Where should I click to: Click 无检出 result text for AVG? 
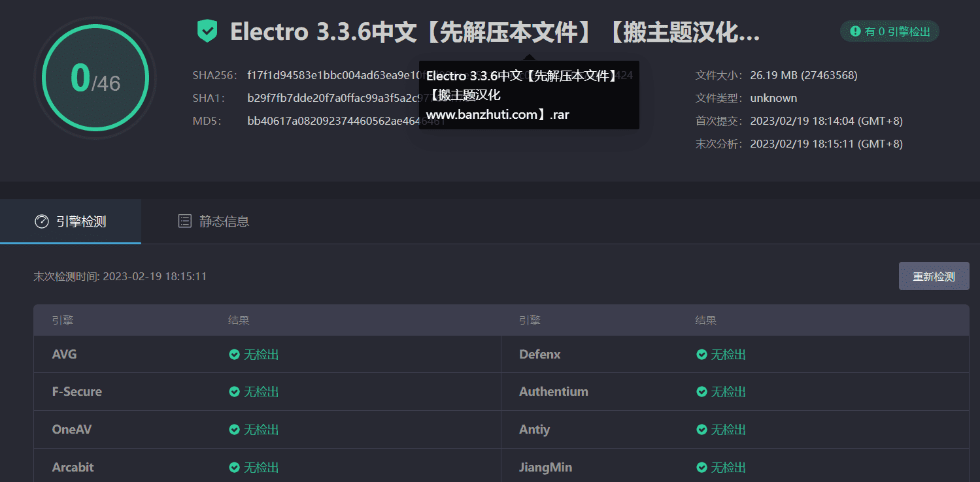pyautogui.click(x=262, y=355)
